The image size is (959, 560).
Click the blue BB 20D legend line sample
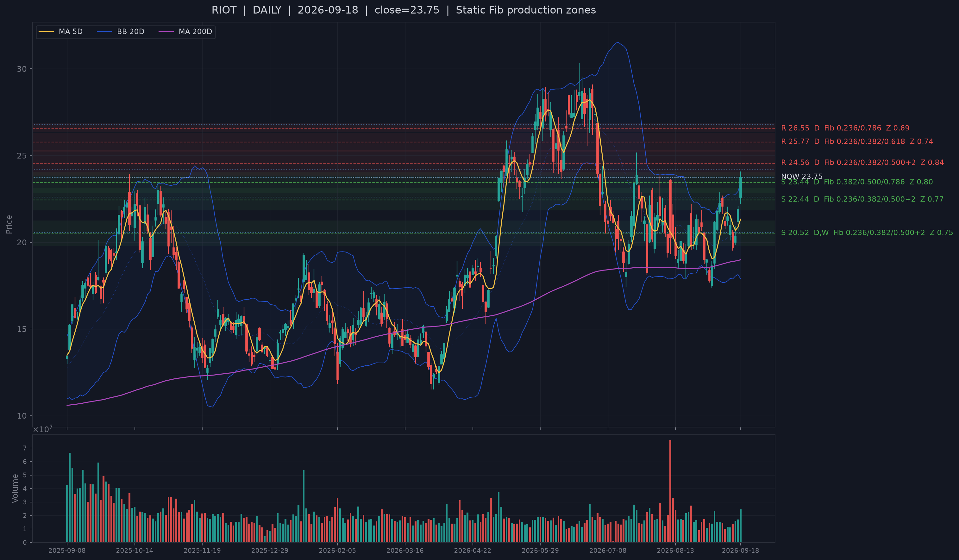coord(104,32)
